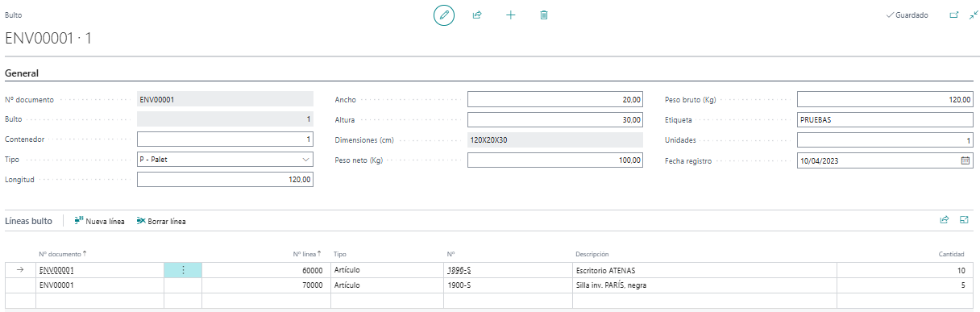Open the Líneas bulto section menu
980x312 pixels.
29,220
